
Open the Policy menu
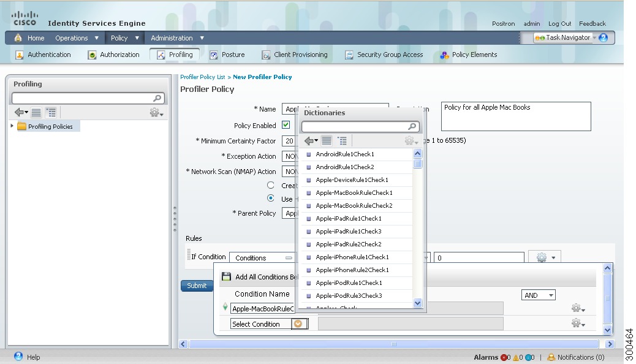(125, 38)
